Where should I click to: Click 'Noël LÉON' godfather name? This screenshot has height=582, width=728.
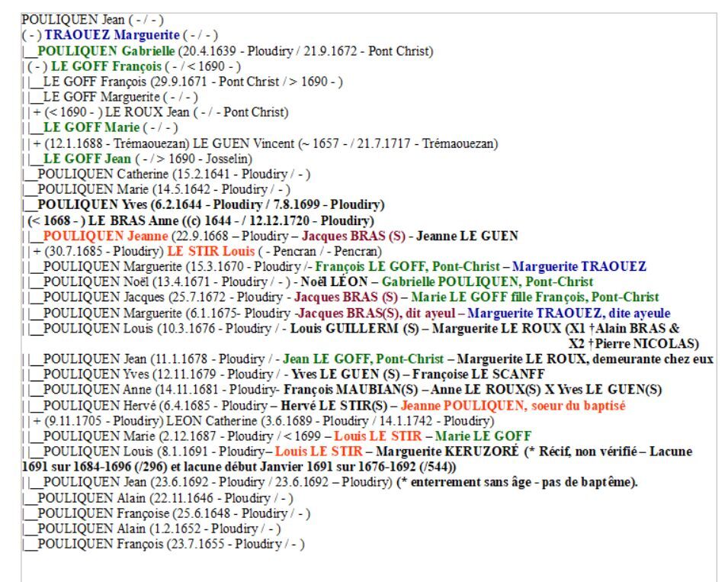point(334,282)
